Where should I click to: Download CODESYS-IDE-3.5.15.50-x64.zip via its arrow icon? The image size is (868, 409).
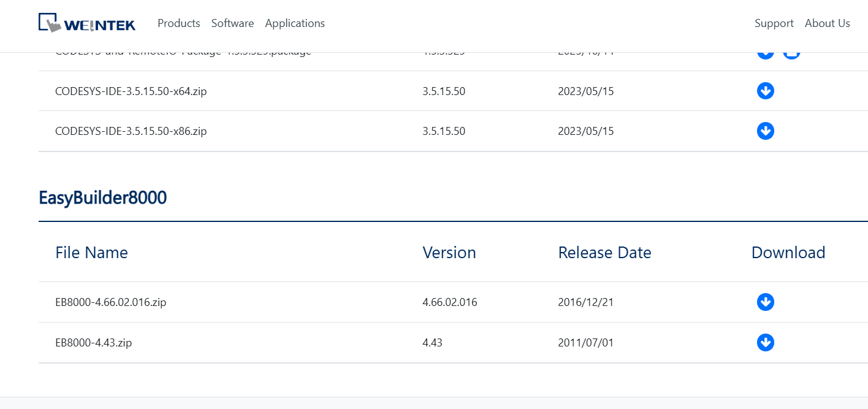coord(765,91)
